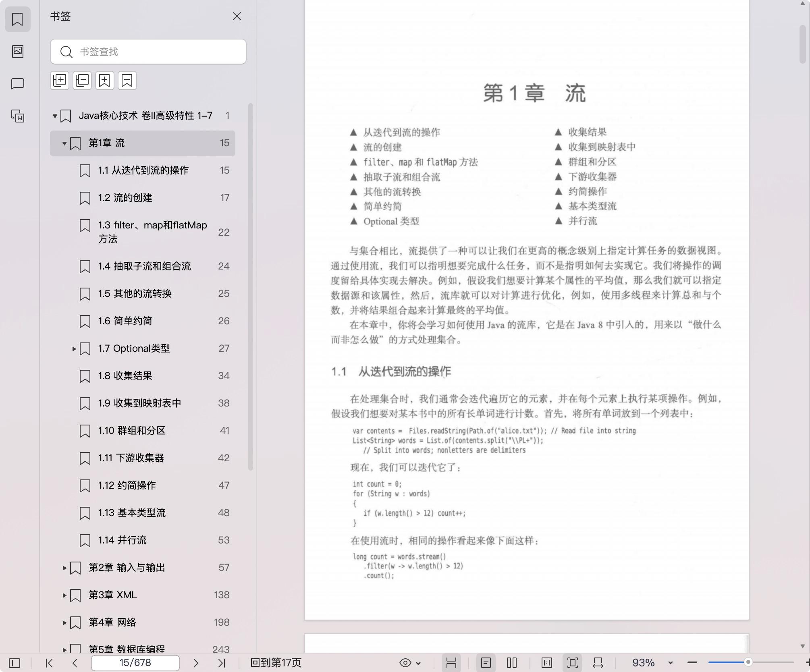Open the eye mode dropdown arrow

(418, 663)
